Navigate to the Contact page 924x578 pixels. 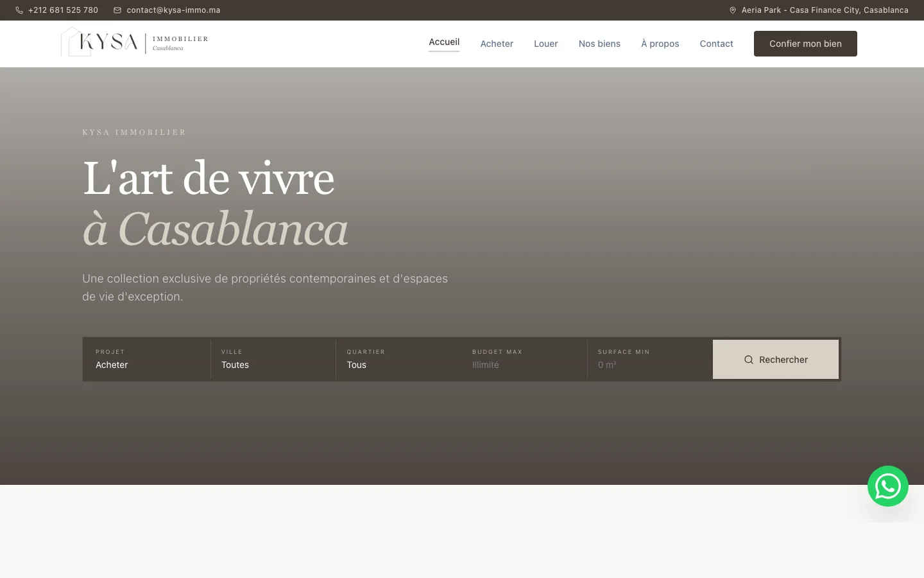716,43
